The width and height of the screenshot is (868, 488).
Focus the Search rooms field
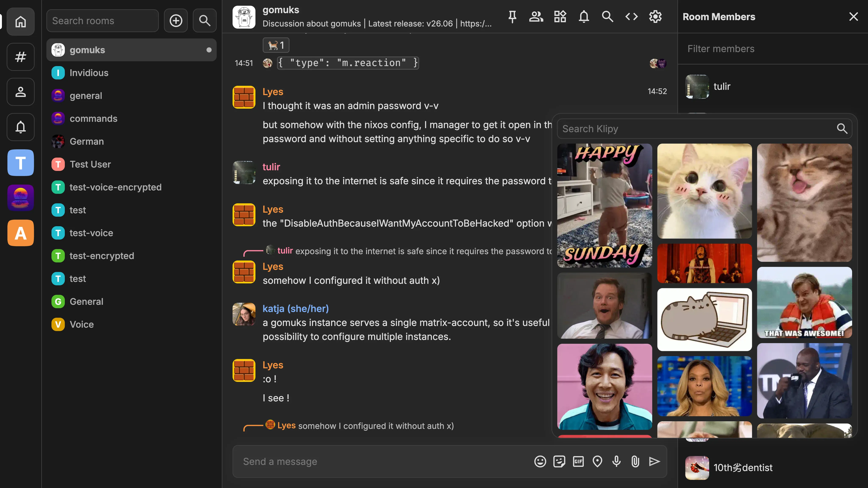(103, 21)
